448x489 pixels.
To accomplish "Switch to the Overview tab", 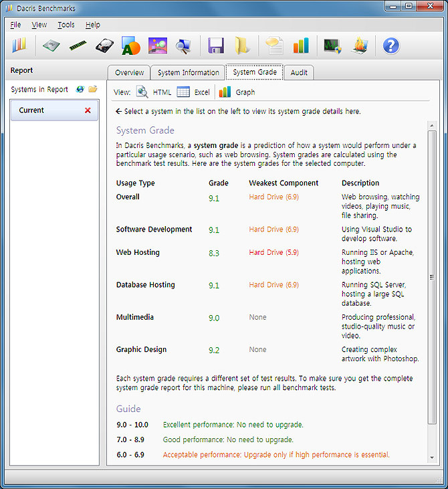I will [129, 72].
